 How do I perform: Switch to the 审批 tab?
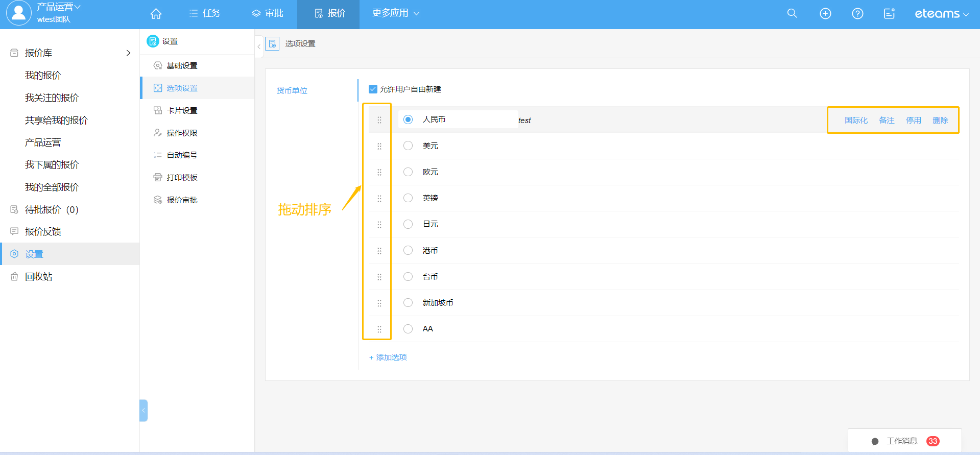pos(268,13)
